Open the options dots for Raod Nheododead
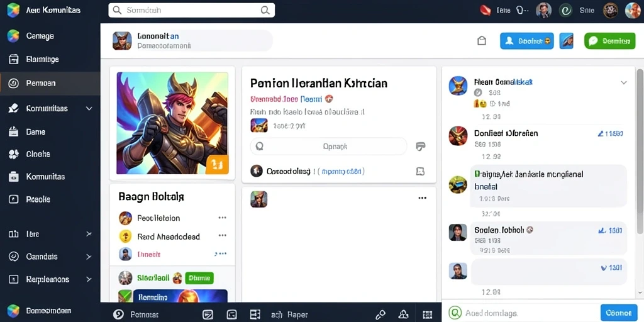Image resolution: width=644 pixels, height=322 pixels. click(222, 236)
